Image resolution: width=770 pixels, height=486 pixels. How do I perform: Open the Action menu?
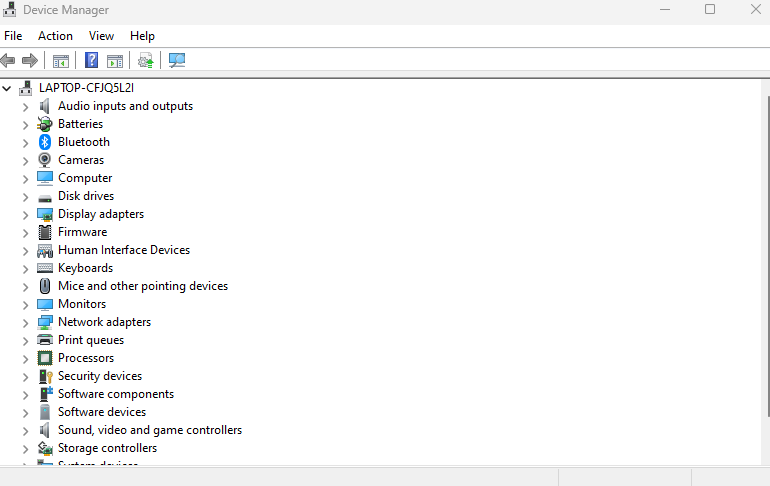(55, 36)
